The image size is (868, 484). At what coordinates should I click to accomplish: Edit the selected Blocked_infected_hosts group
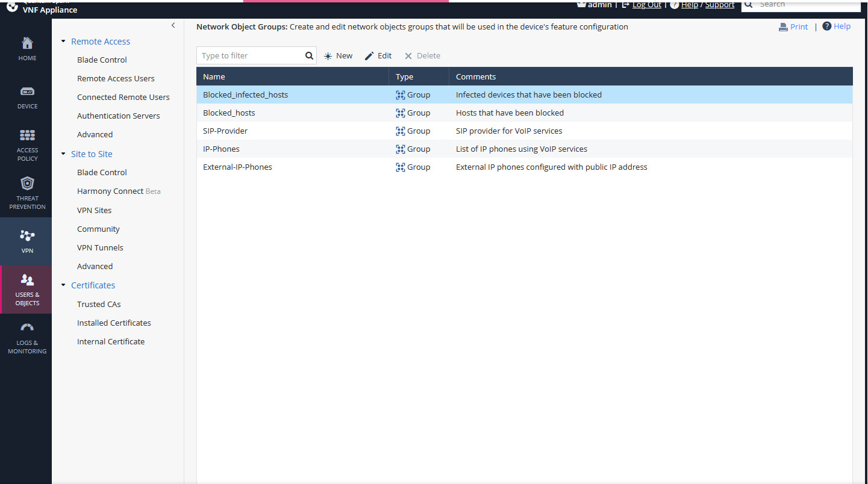coord(378,55)
